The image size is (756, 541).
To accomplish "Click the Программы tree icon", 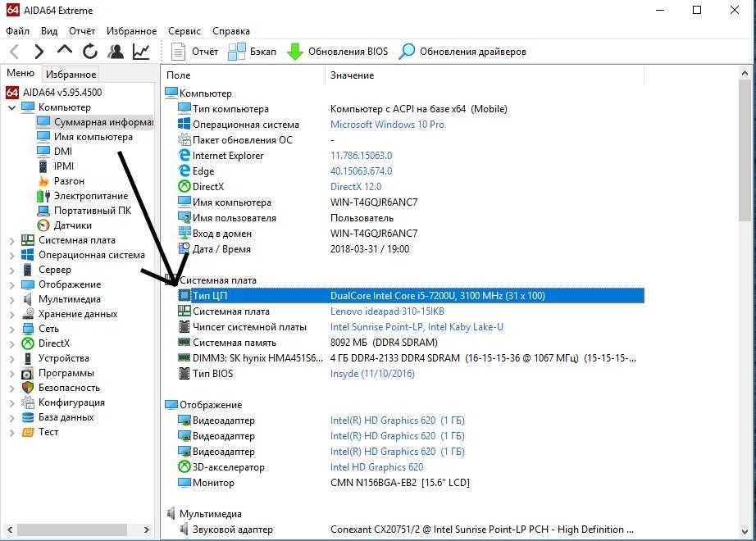I will click(28, 373).
